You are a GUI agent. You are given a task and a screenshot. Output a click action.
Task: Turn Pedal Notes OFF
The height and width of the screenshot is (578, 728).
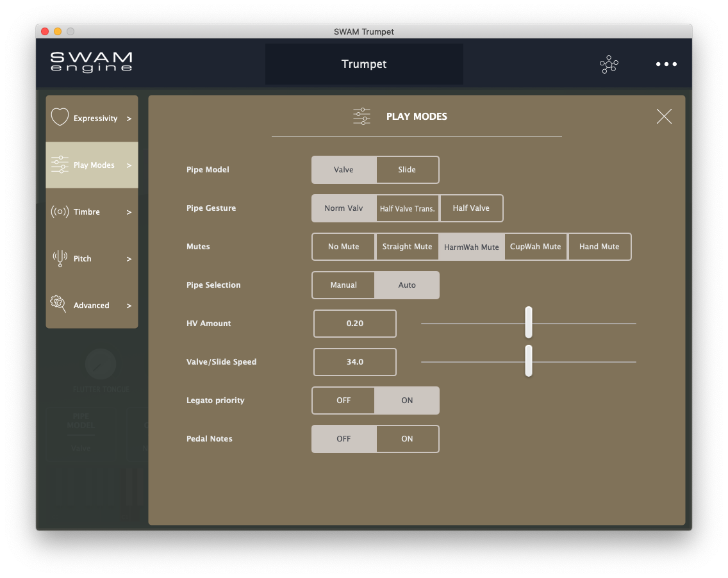[343, 439]
